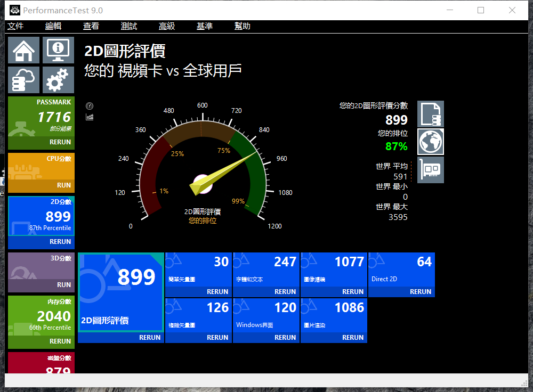This screenshot has height=392, width=533.
Task: Open the Direct 2D score tile
Action: [x=401, y=269]
